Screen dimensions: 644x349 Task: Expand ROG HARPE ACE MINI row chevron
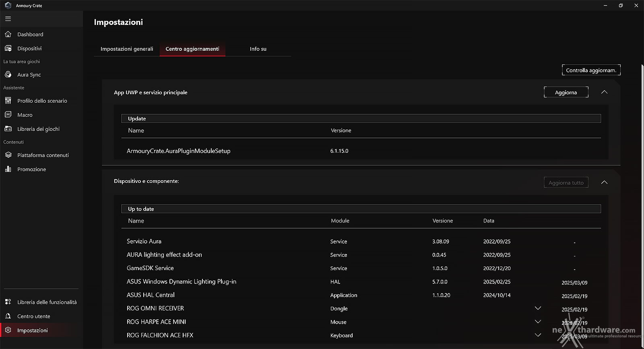point(538,322)
